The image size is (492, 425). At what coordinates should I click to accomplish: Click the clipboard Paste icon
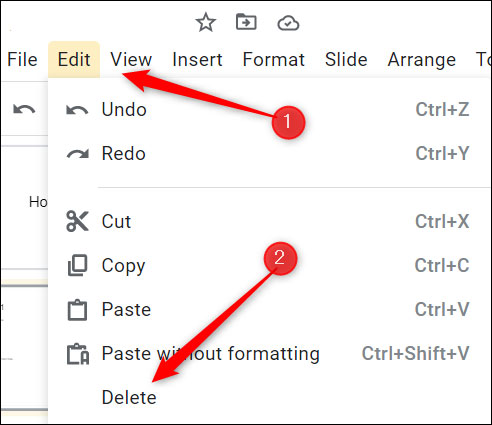pos(77,310)
